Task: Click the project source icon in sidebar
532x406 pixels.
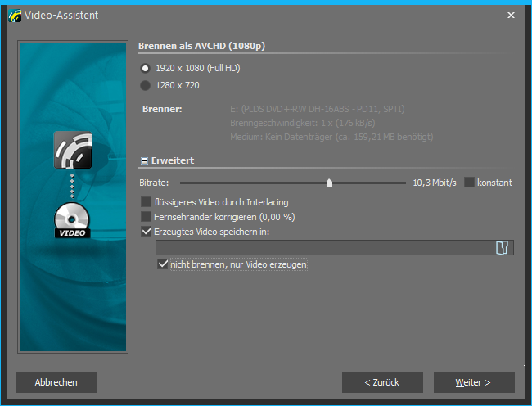Action: click(73, 150)
